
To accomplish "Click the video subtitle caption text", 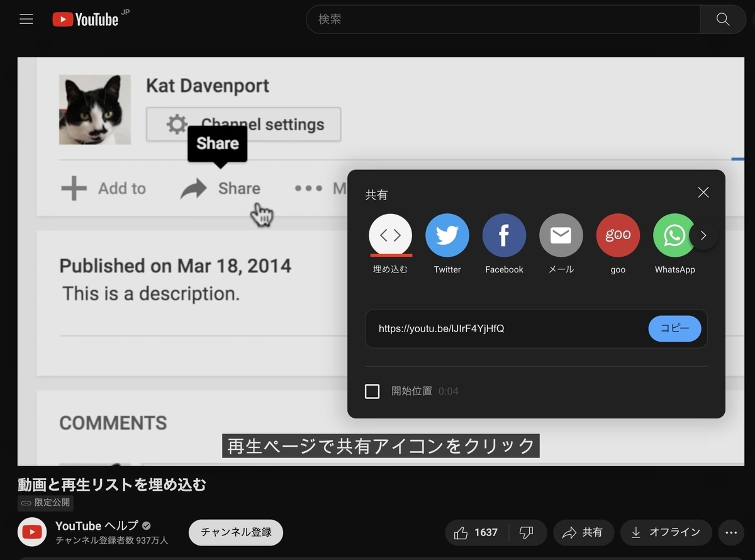I will pos(381,445).
